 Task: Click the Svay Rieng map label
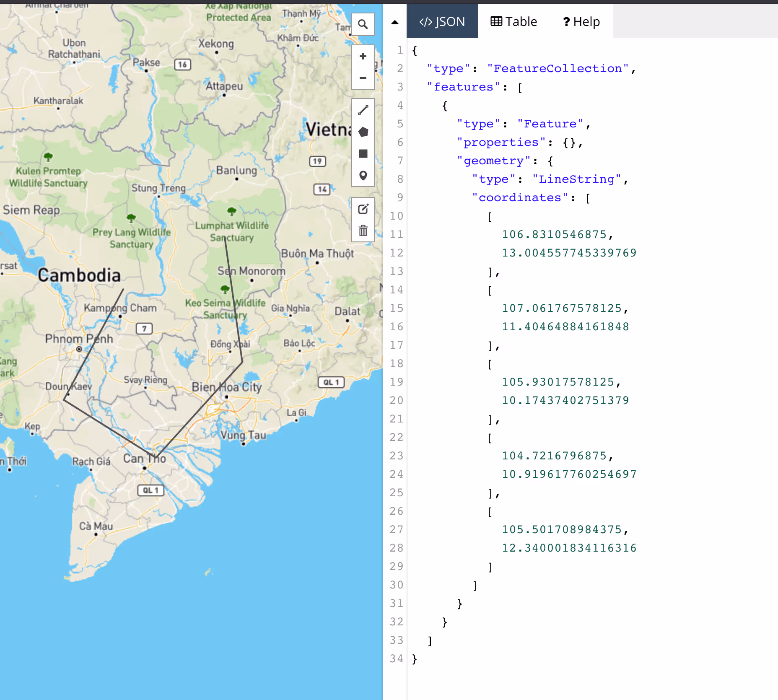(145, 380)
